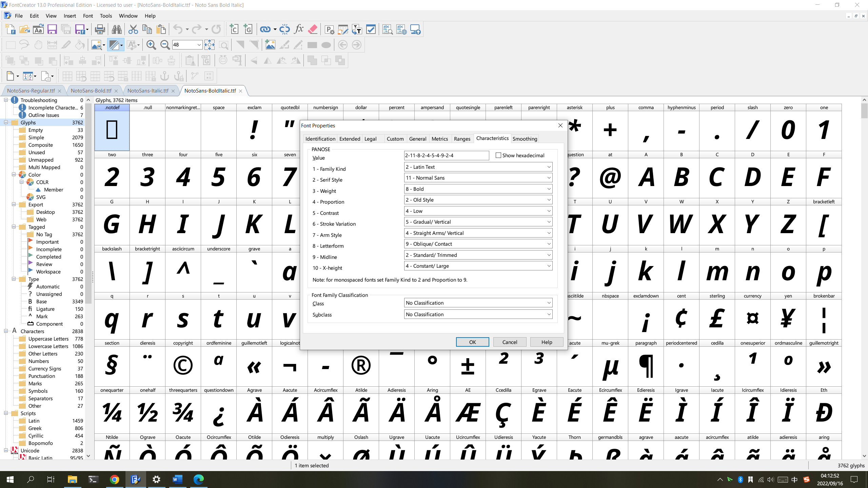Screen dimensions: 868x488
Task: Print the glyph overview
Action: click(x=99, y=29)
